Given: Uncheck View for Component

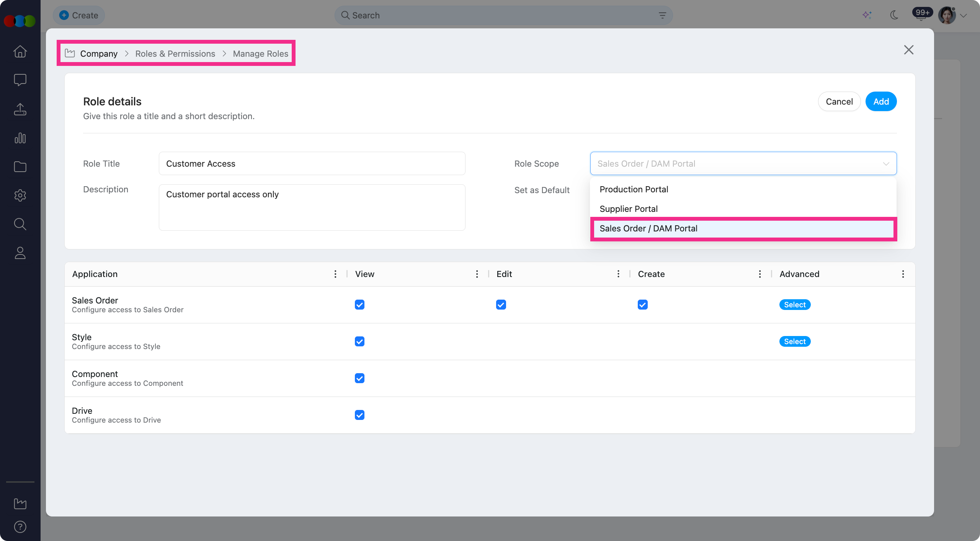Looking at the screenshot, I should (359, 378).
